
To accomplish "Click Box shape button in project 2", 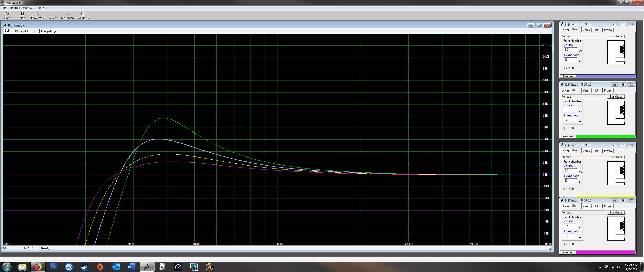I will [x=616, y=97].
